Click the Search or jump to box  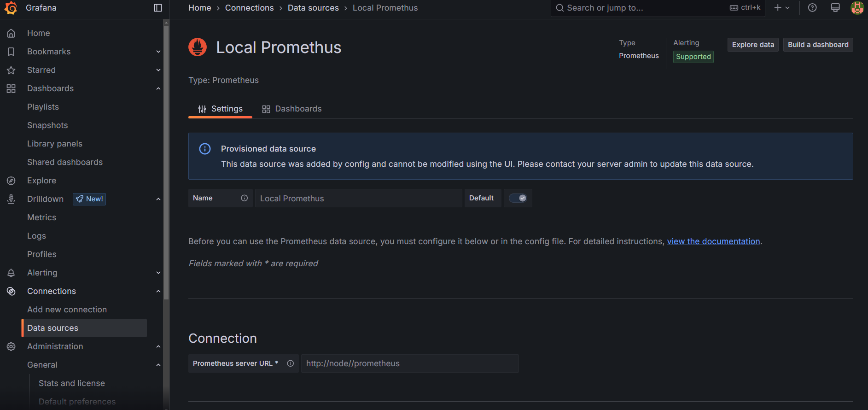658,8
